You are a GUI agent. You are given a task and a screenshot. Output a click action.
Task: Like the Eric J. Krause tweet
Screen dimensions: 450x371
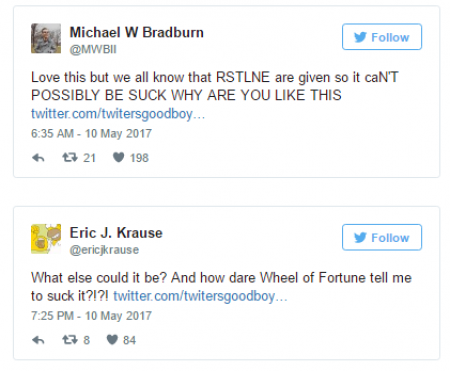pyautogui.click(x=112, y=340)
